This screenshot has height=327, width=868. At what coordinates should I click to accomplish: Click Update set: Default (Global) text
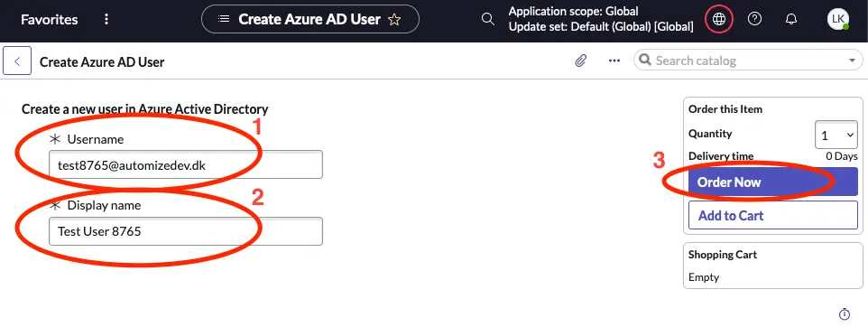click(601, 26)
